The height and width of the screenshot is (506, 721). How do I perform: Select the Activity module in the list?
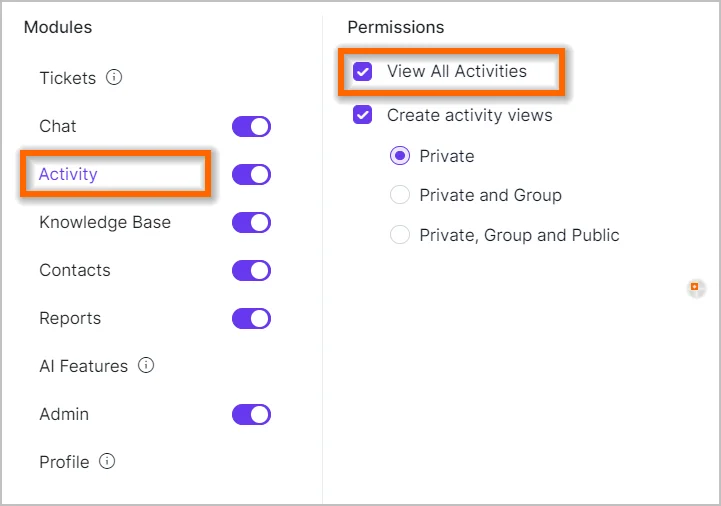click(x=68, y=174)
